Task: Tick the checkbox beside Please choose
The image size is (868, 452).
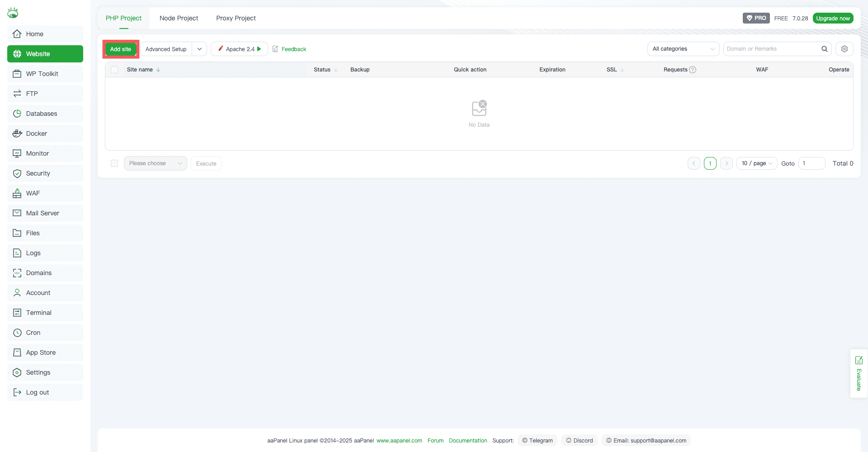Action: (x=114, y=163)
